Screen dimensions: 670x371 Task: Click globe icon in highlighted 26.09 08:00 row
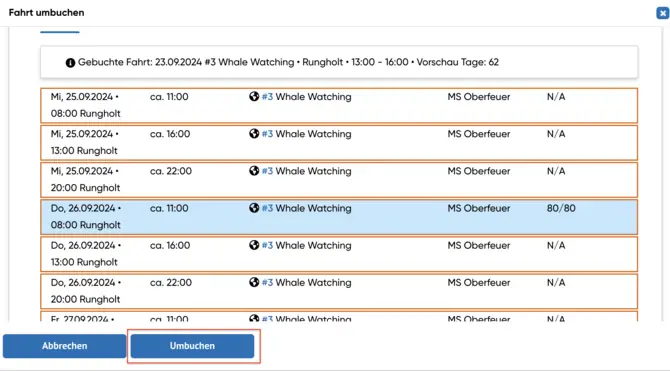(x=254, y=208)
